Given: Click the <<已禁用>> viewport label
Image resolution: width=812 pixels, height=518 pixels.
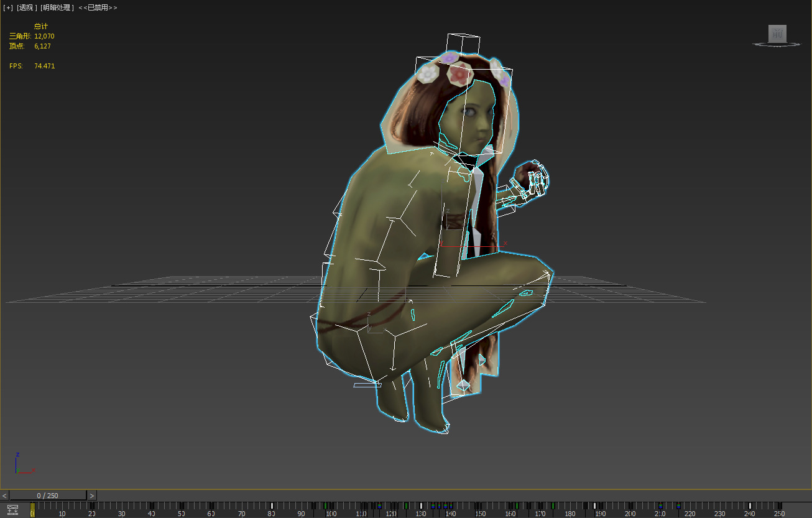Looking at the screenshot, I should tap(98, 7).
